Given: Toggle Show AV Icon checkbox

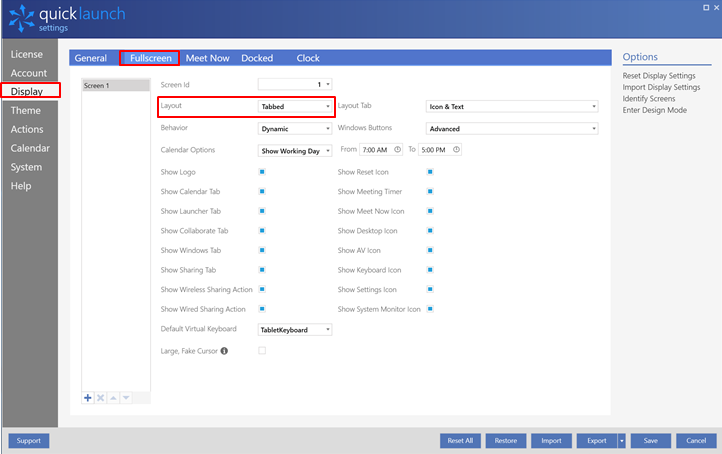Looking at the screenshot, I should 430,250.
